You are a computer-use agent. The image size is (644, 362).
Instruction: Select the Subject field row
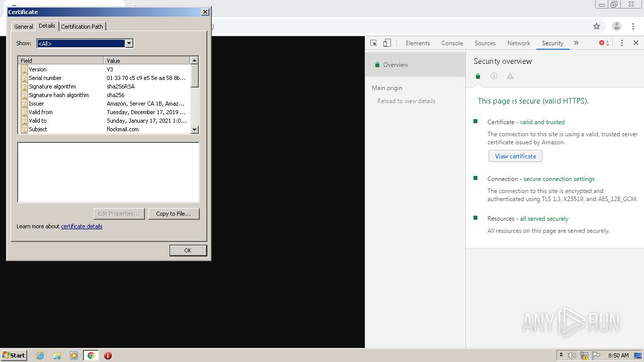[x=104, y=129]
